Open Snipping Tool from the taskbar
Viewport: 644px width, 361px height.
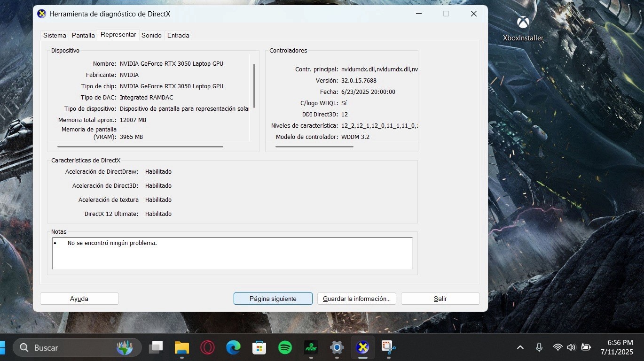pyautogui.click(x=389, y=348)
